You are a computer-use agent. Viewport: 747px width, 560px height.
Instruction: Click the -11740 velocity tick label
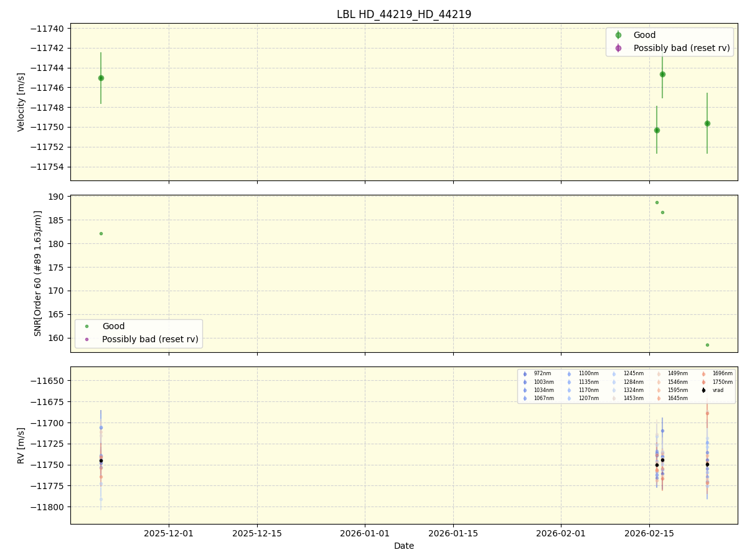click(x=47, y=29)
